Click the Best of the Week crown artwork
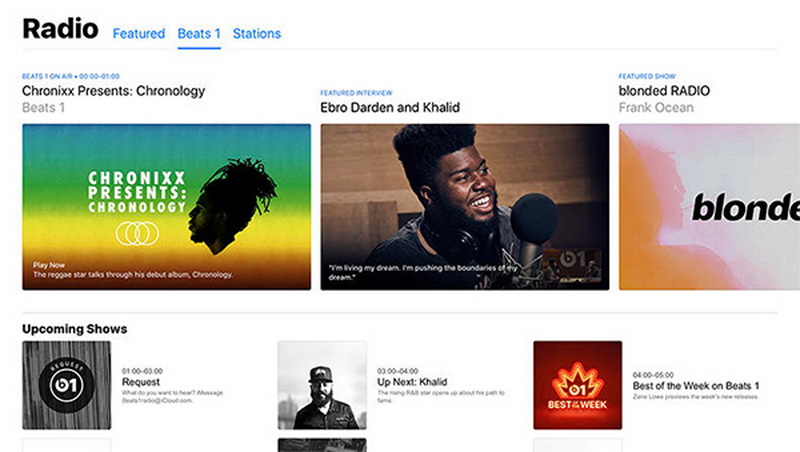The image size is (800, 452). click(577, 384)
